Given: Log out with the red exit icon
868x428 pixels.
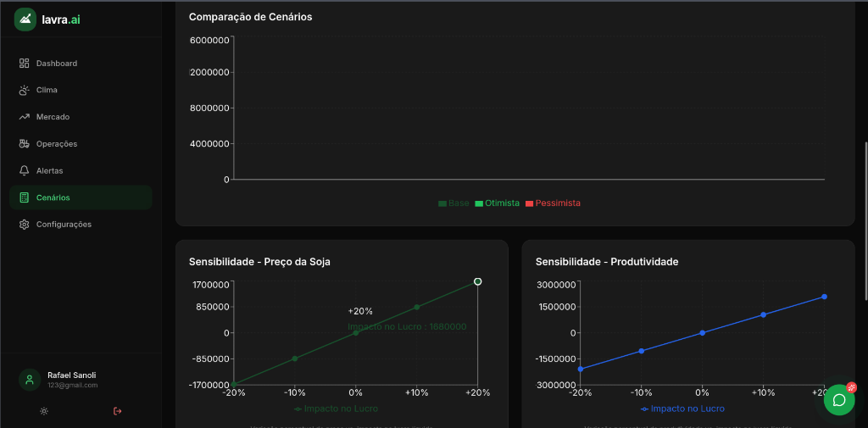Looking at the screenshot, I should pos(117,411).
